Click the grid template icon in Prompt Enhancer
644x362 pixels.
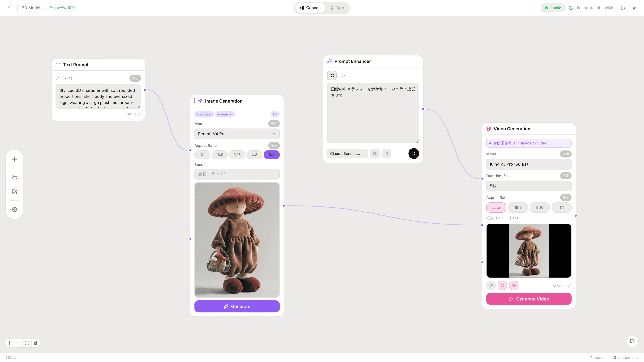[332, 75]
